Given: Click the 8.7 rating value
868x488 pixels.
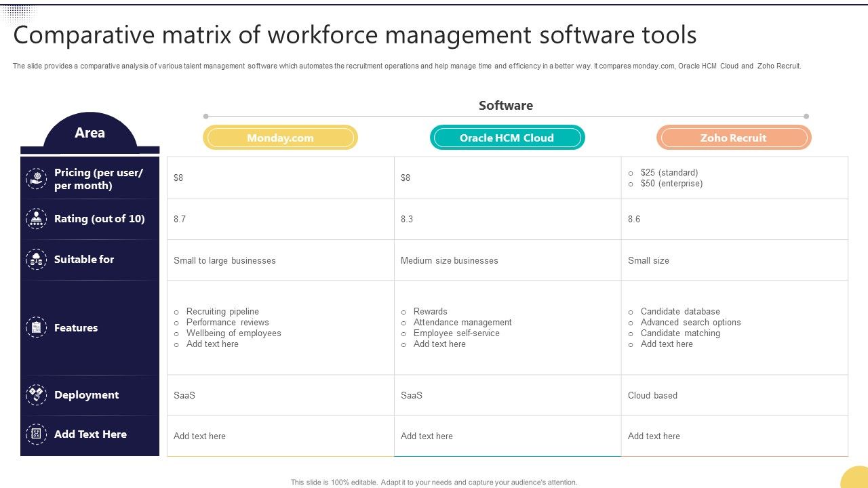Looking at the screenshot, I should click(x=180, y=219).
